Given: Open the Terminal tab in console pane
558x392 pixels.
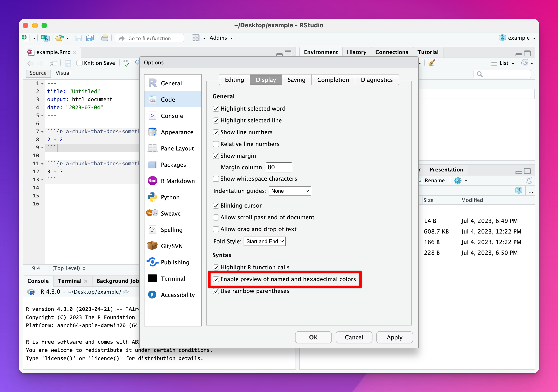Looking at the screenshot, I should coord(69,281).
